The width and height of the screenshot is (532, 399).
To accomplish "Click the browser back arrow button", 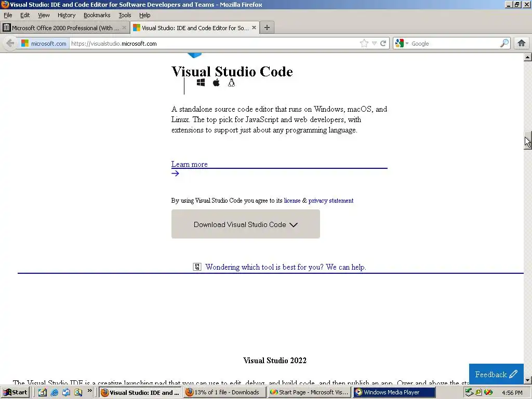I will pyautogui.click(x=10, y=44).
